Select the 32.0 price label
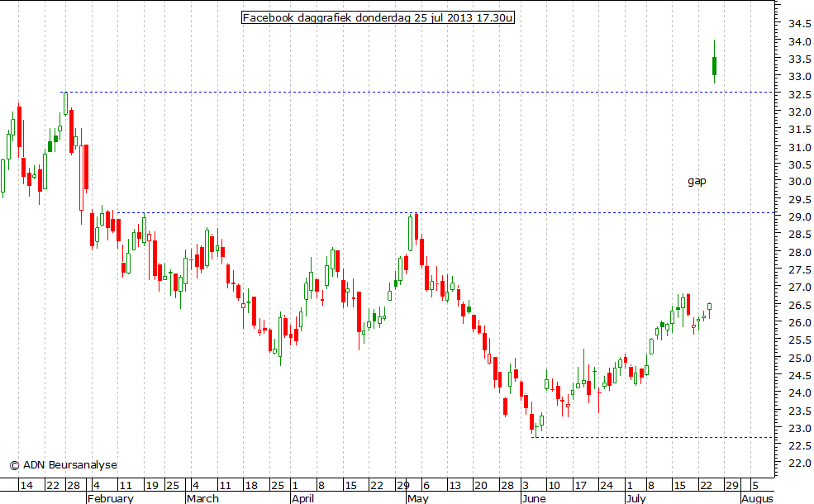The width and height of the screenshot is (814, 504). [x=800, y=112]
